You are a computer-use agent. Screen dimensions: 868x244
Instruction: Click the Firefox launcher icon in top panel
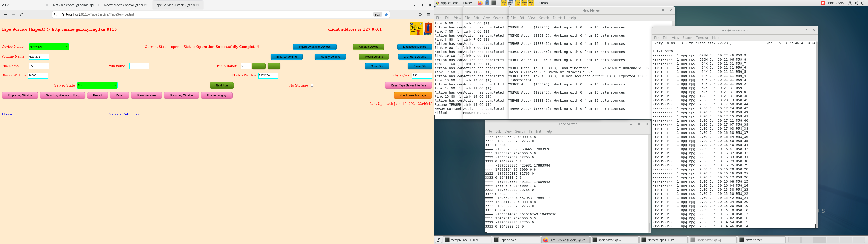pyautogui.click(x=480, y=3)
